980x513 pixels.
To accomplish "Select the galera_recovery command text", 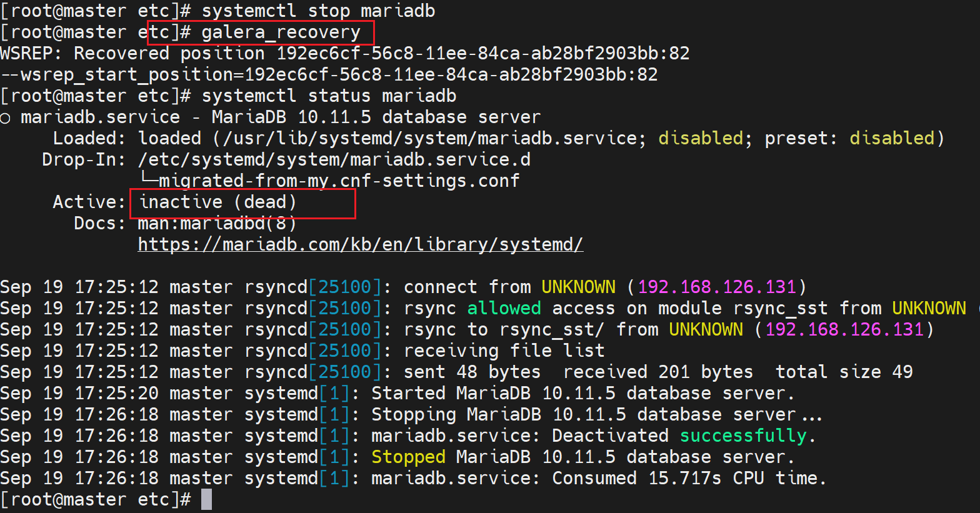I will point(281,32).
